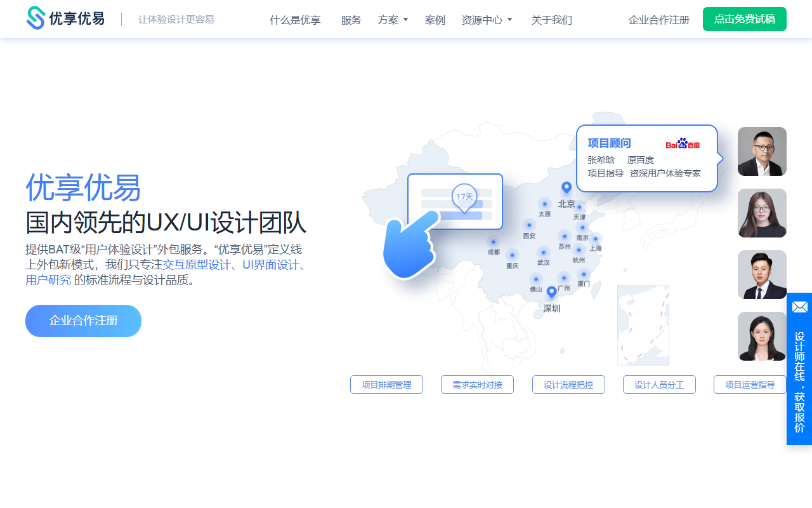Open 设计师在线，获取报价 side panel
The image size is (812, 508).
[x=799, y=382]
